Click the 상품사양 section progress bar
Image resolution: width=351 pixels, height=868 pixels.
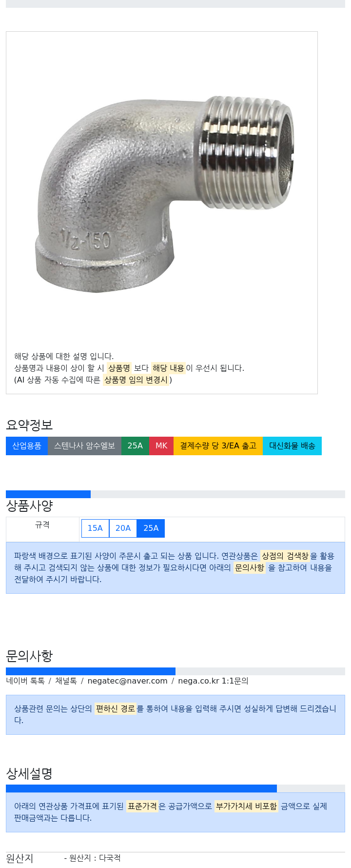click(175, 494)
